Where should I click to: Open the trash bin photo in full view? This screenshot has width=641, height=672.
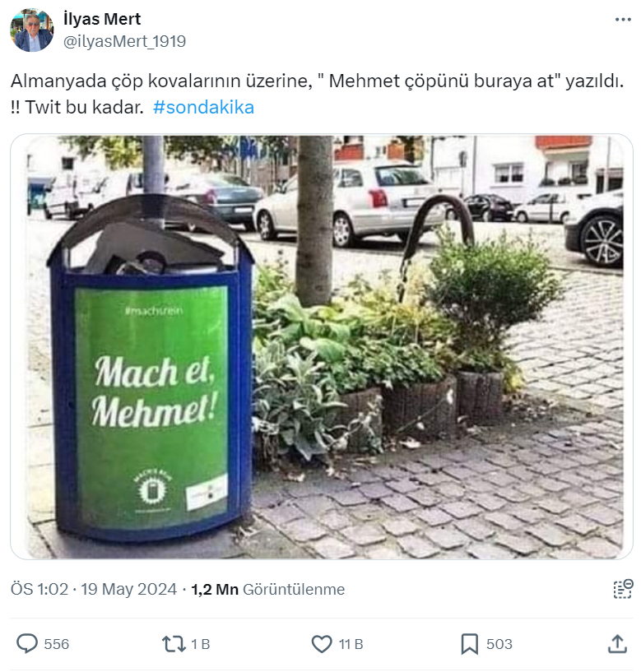[322, 347]
